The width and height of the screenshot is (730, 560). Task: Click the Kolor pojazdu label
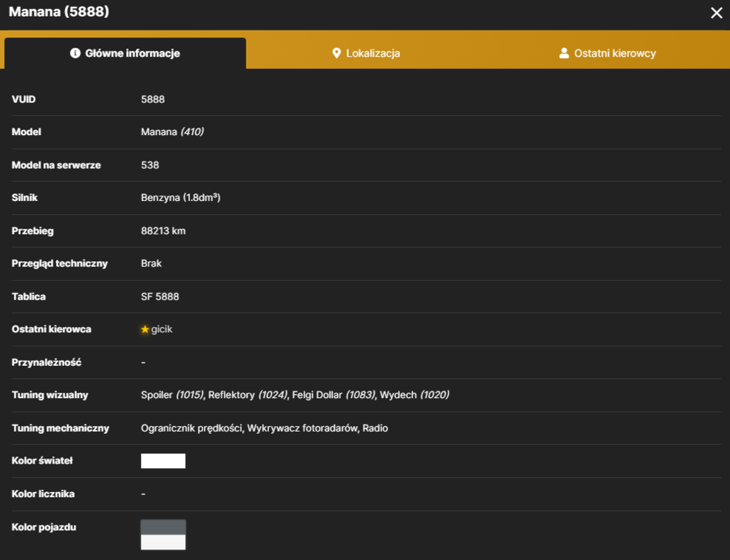tap(44, 527)
